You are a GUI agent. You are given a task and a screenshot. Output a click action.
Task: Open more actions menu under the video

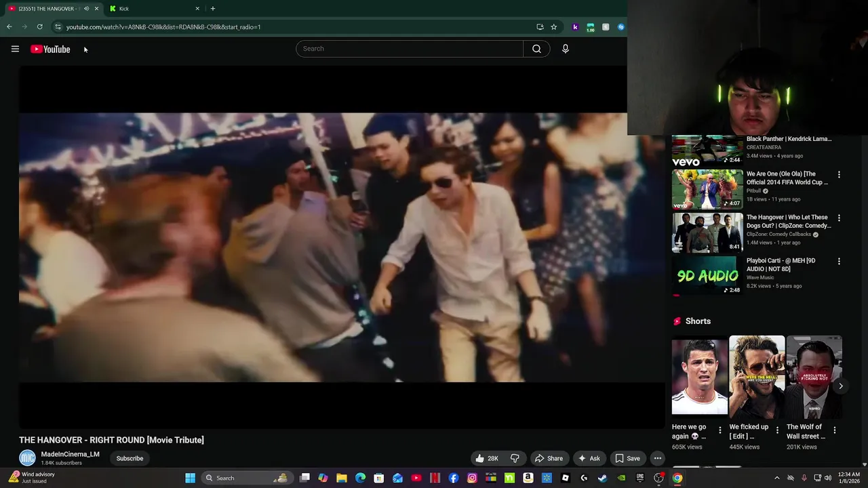tap(658, 458)
